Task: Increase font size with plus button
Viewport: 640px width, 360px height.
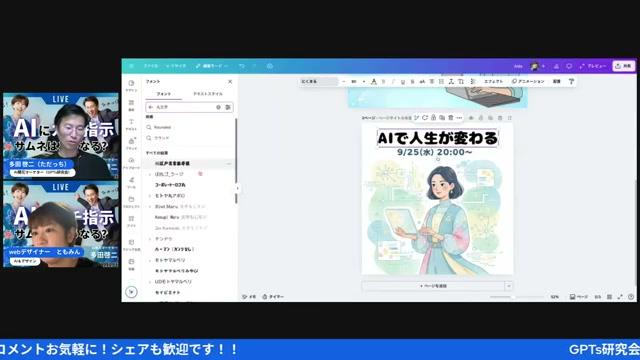Action: 364,82
